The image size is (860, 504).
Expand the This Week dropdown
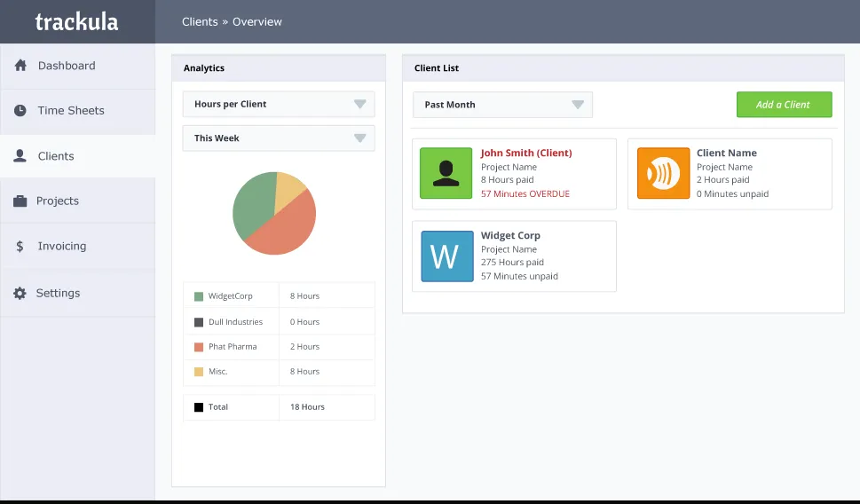click(x=279, y=138)
